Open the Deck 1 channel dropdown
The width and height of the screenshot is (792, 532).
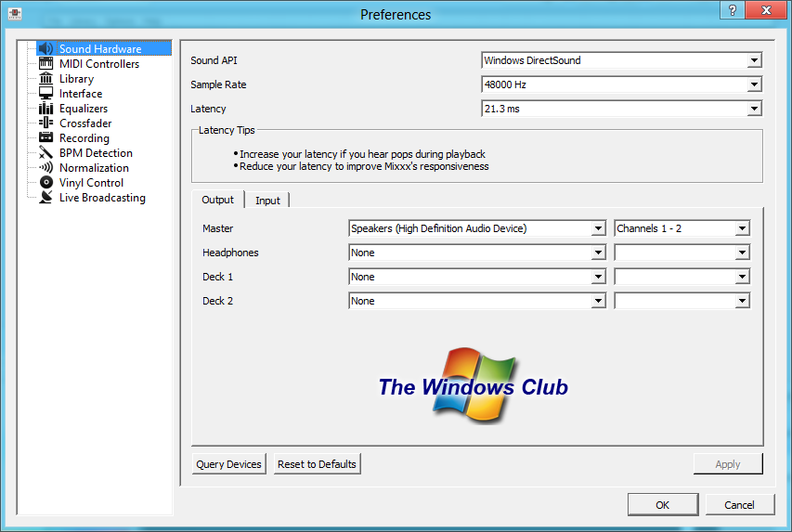click(x=682, y=277)
